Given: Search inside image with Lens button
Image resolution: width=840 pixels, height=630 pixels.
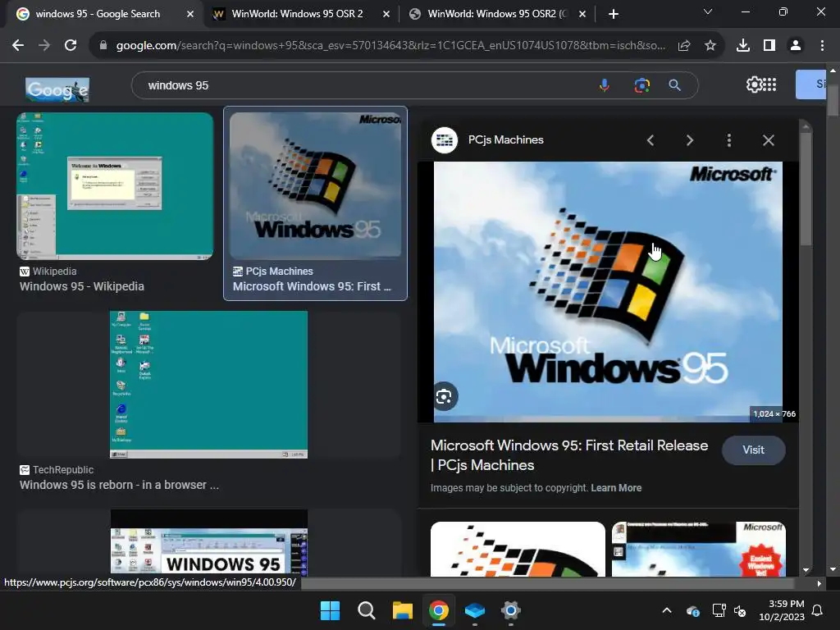Looking at the screenshot, I should [x=444, y=396].
